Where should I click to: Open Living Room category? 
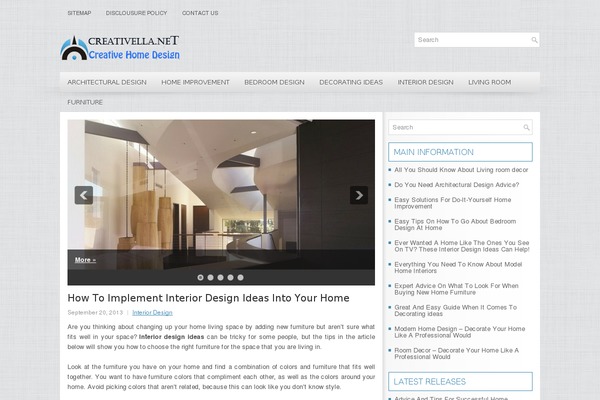pos(490,82)
